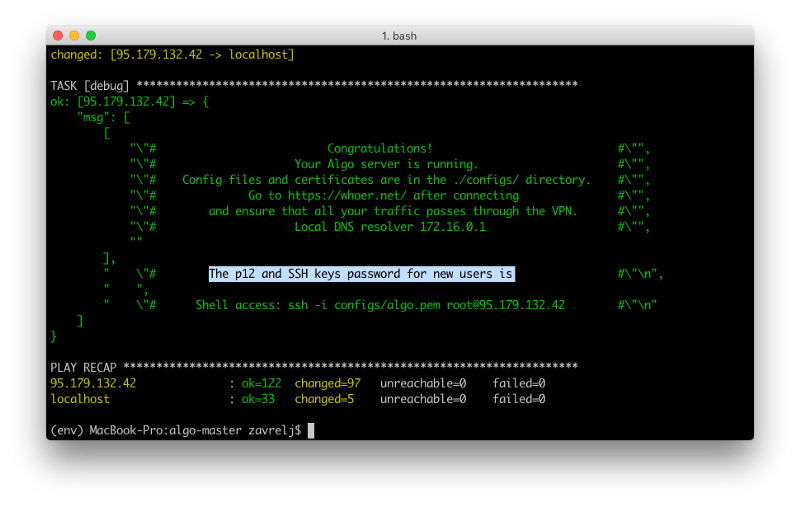Click 'Your Algo server is running.' text

click(386, 164)
